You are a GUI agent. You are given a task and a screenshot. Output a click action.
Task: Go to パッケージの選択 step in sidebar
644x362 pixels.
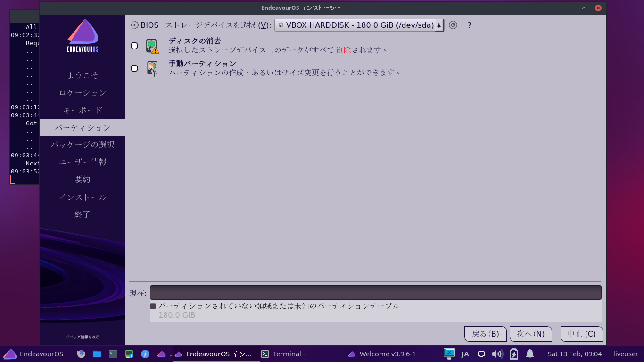tap(83, 145)
